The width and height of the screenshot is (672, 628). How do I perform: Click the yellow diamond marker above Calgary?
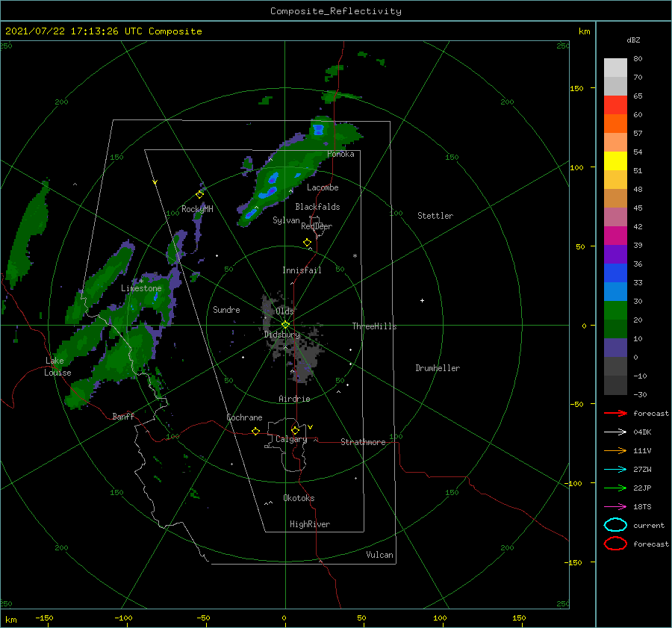[x=295, y=430]
